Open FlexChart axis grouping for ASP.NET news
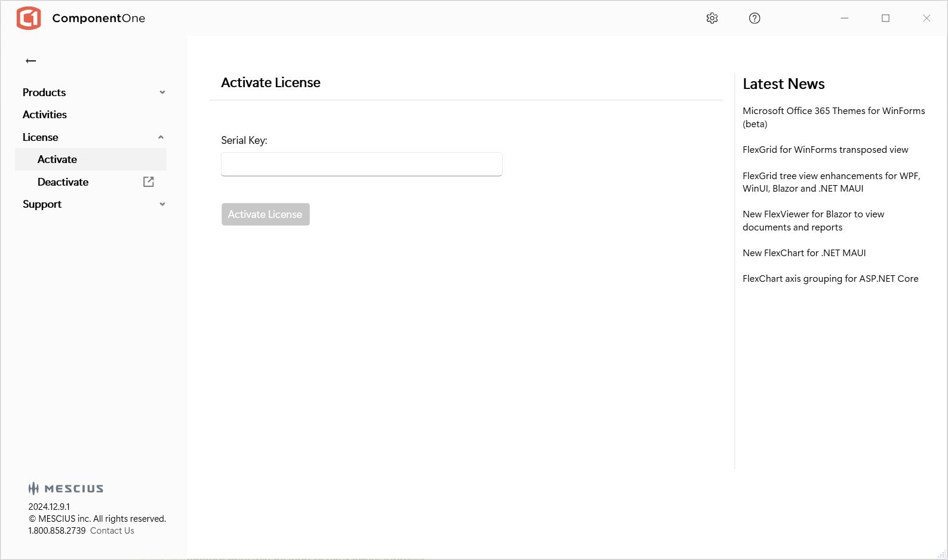This screenshot has height=560, width=948. click(x=830, y=279)
